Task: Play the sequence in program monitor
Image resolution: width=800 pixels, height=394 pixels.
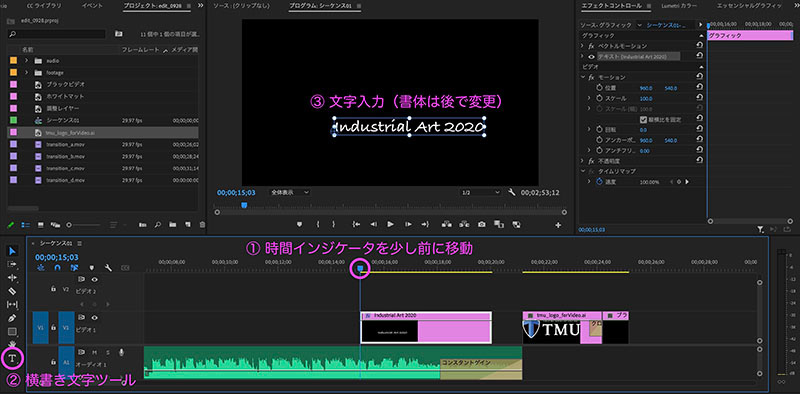Action: [391, 224]
